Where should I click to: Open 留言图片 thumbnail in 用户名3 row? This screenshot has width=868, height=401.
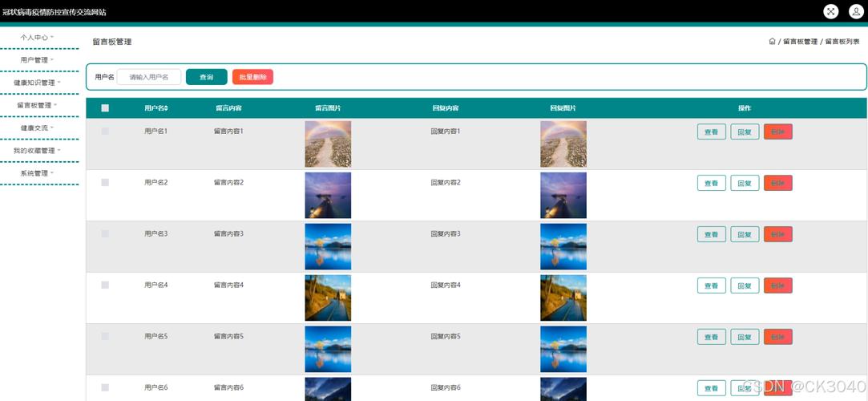(x=328, y=246)
